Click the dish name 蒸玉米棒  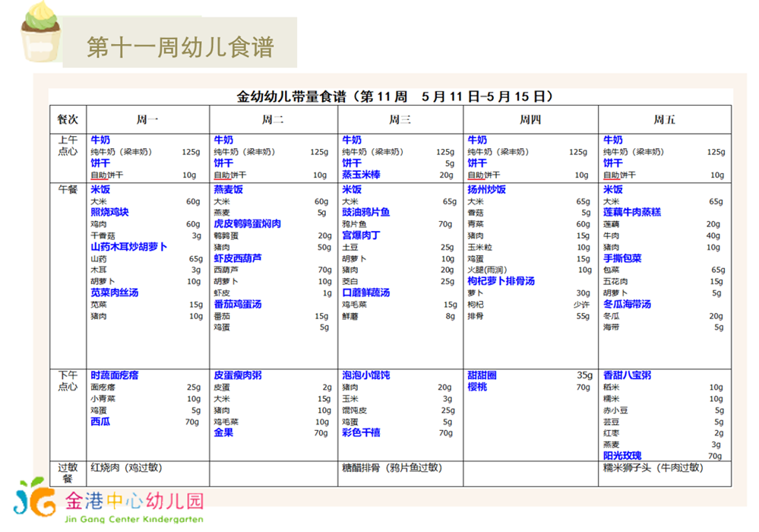coord(361,175)
